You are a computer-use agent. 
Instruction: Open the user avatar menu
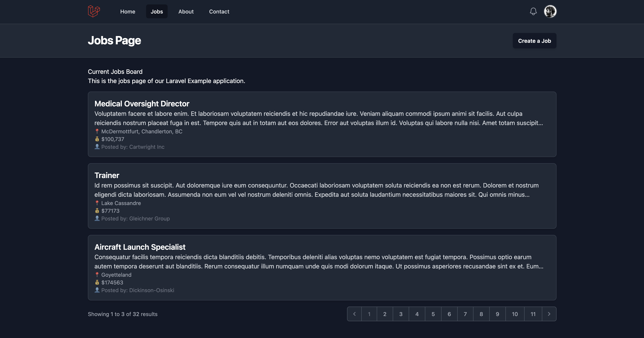point(550,12)
